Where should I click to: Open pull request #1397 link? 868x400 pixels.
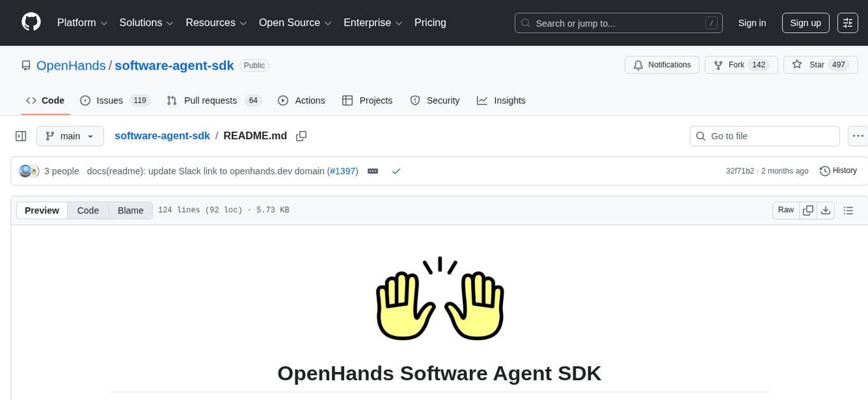click(343, 171)
